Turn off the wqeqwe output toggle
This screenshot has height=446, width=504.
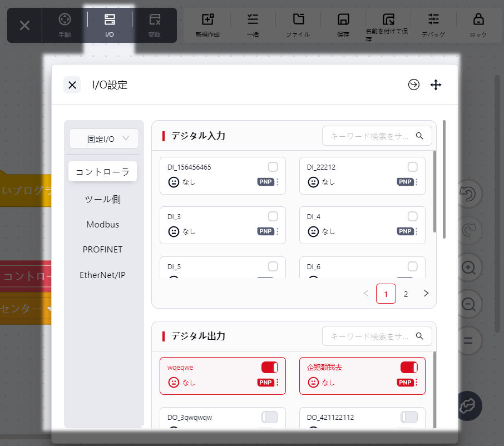(269, 367)
